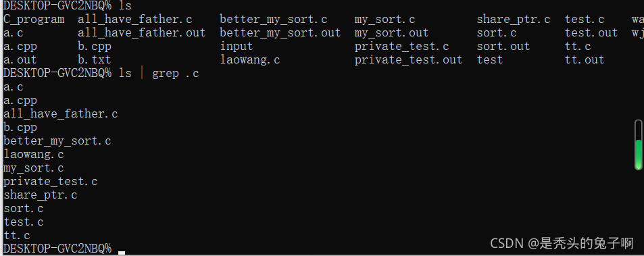644x256 pixels.
Task: Click b.txt in the ls output
Action: tap(94, 60)
